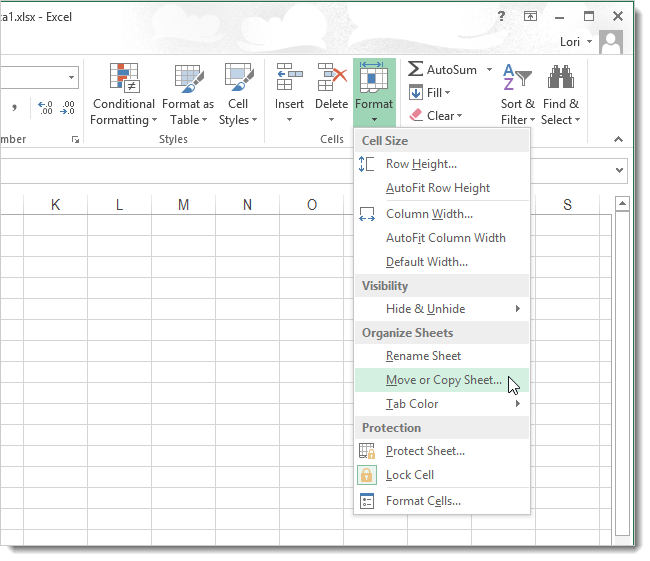Choose Move or Copy Sheet
This screenshot has height=561, width=650.
coord(443,380)
